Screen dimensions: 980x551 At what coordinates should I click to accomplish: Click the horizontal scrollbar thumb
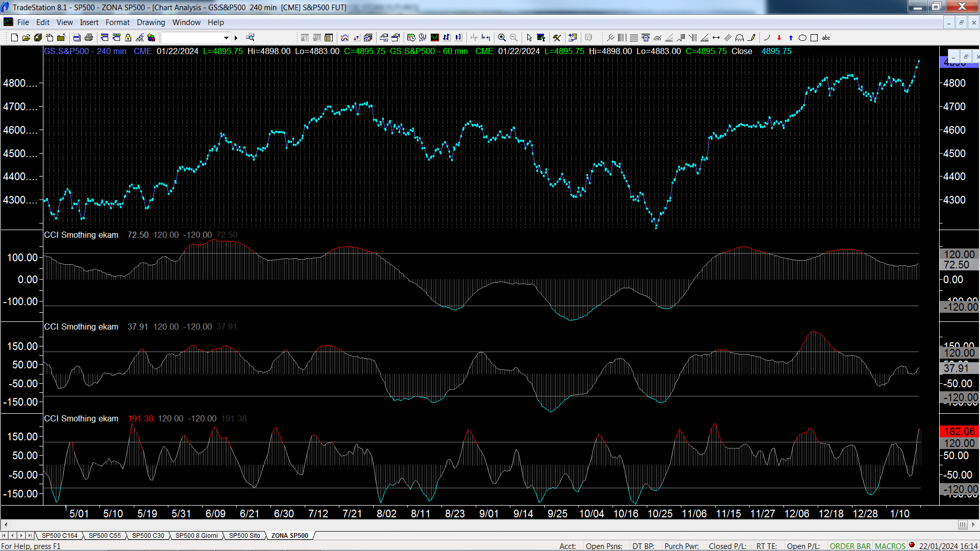[x=963, y=525]
